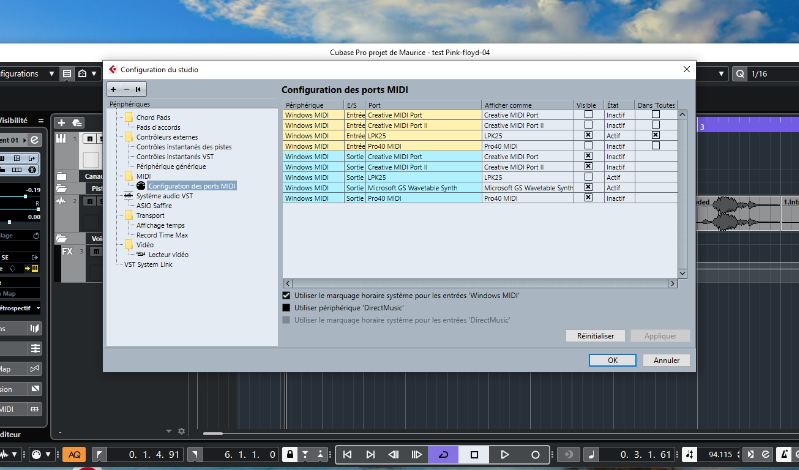Select Configuration des ports MIDI entry
This screenshot has width=799, height=470.
[192, 186]
